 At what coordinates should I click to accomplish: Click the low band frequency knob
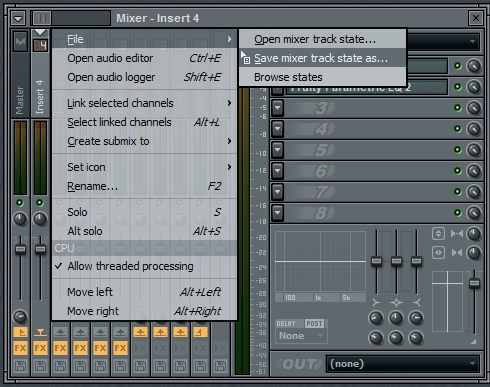(376, 318)
